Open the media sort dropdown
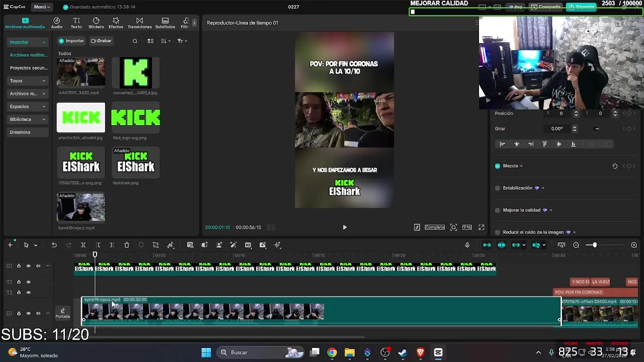 pos(166,41)
